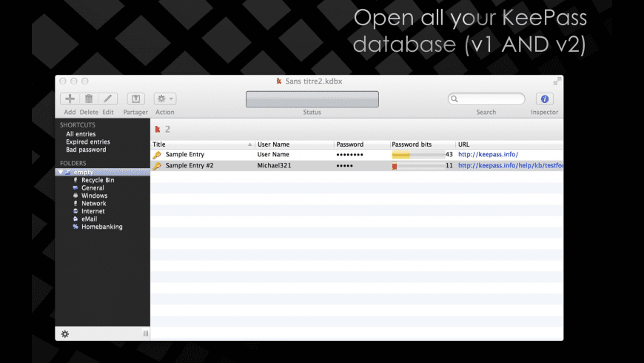This screenshot has width=644, height=363.
Task: Click the 'User Name' cell of Sample Entry
Action: pos(273,155)
